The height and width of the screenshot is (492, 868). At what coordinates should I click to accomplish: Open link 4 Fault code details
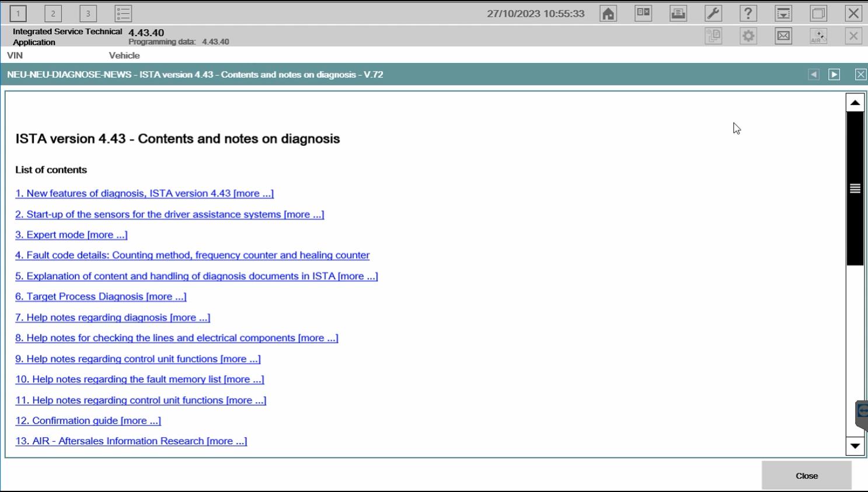tap(192, 255)
